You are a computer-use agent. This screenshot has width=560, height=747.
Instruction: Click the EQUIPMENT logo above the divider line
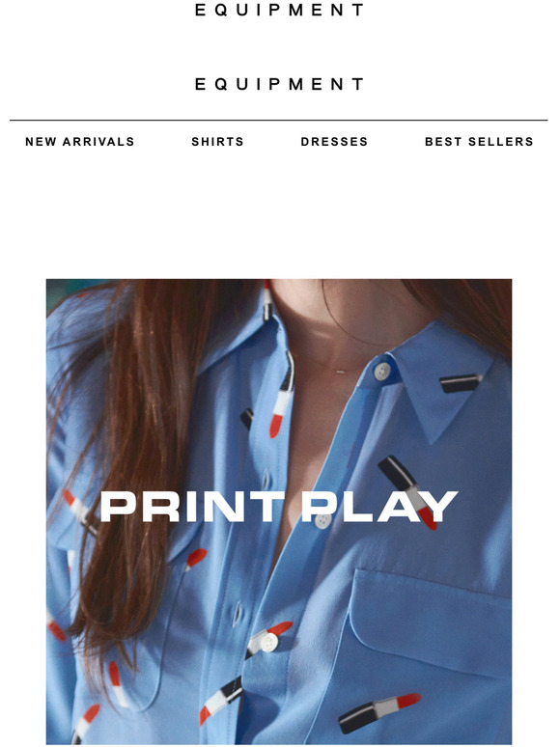(279, 84)
